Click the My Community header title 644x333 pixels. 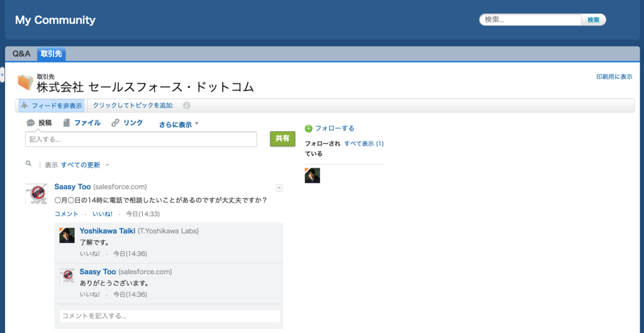click(55, 19)
